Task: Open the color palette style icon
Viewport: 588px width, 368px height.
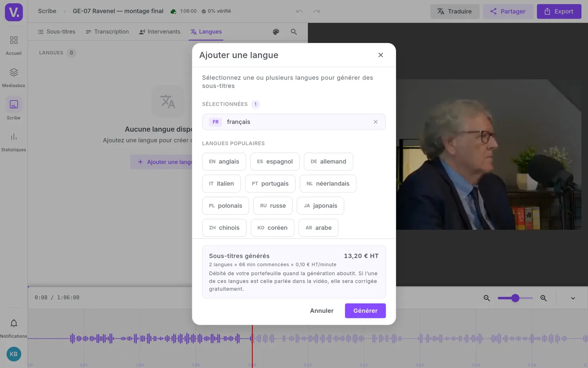Action: click(276, 32)
